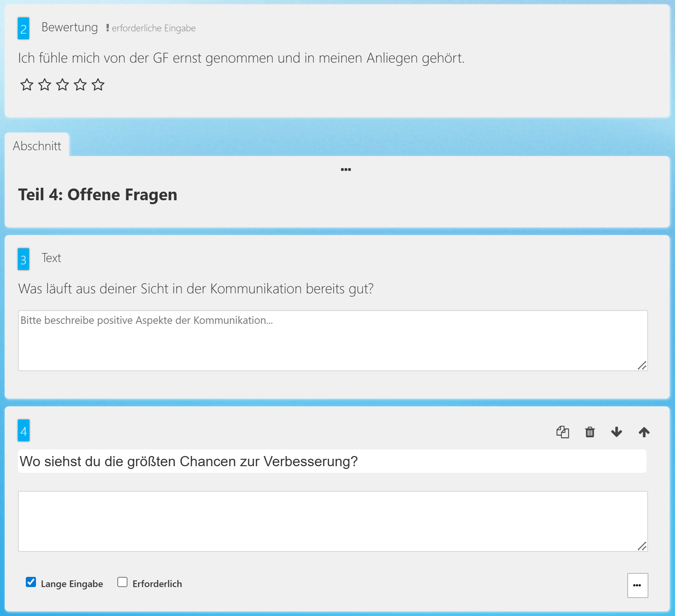Enable the Erforderlich checkbox
The height and width of the screenshot is (616, 675).
(x=122, y=583)
